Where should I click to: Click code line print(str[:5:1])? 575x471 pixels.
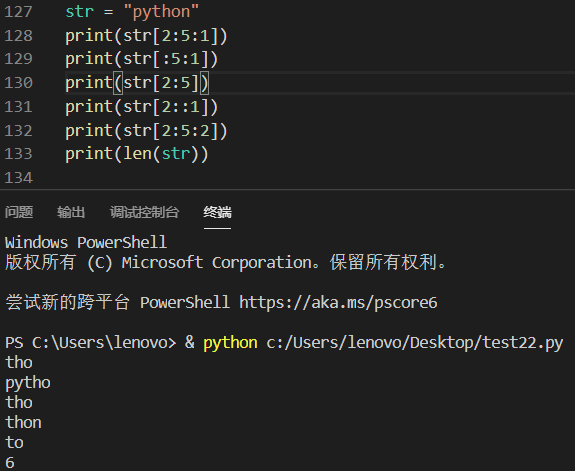[142, 59]
